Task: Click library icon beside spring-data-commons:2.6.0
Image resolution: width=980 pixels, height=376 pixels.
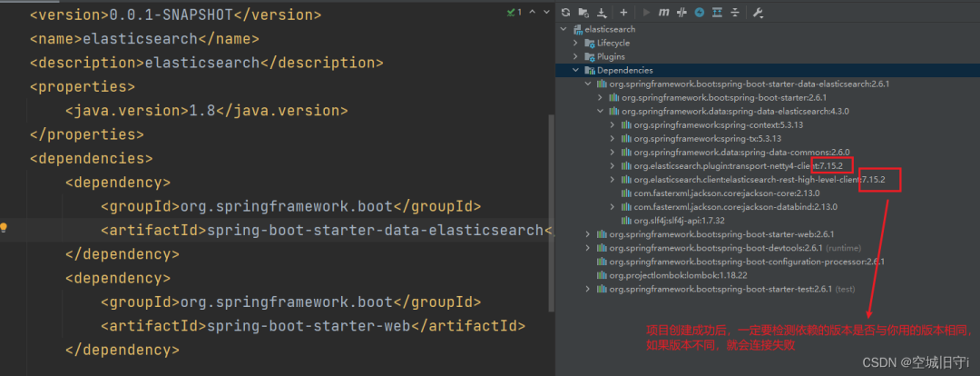Action: pos(626,153)
